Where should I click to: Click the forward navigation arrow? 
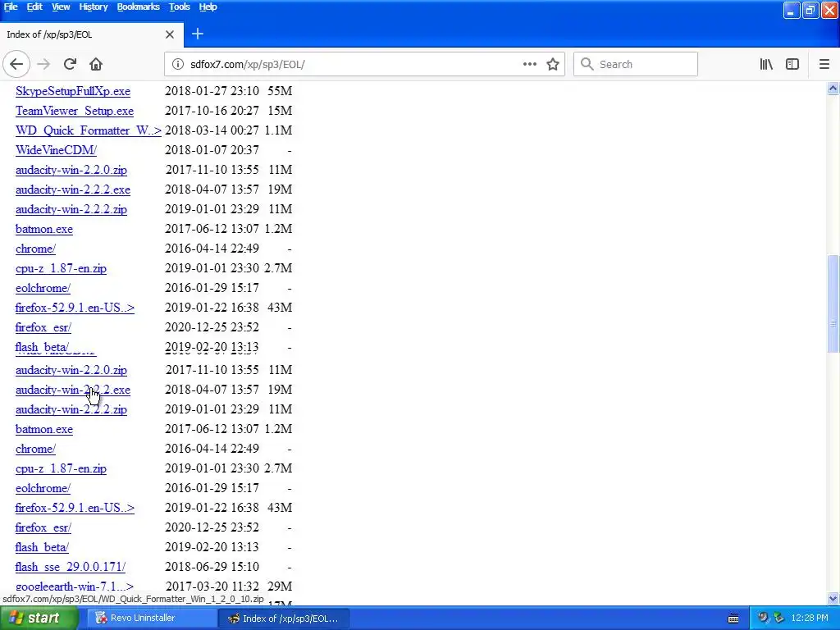click(43, 64)
